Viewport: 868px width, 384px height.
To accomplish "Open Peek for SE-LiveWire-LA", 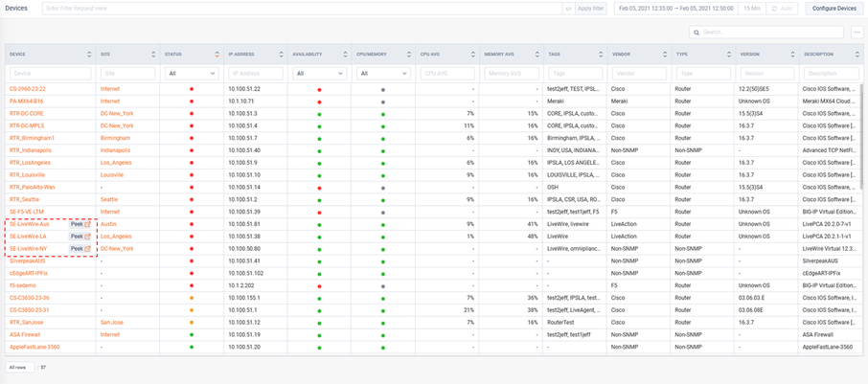I will pos(80,237).
